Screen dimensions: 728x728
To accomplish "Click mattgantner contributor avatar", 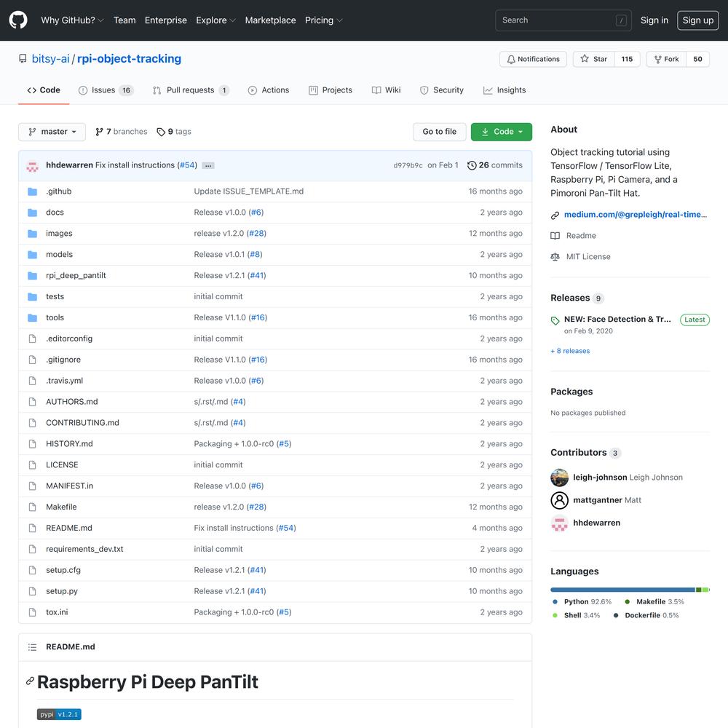I will (559, 500).
